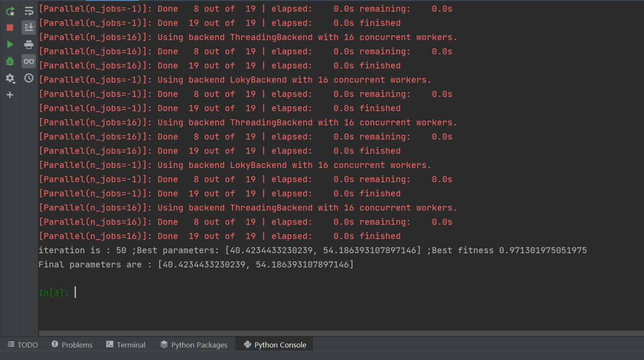644x360 pixels.
Task: Switch to the Problems tab
Action: pos(72,345)
